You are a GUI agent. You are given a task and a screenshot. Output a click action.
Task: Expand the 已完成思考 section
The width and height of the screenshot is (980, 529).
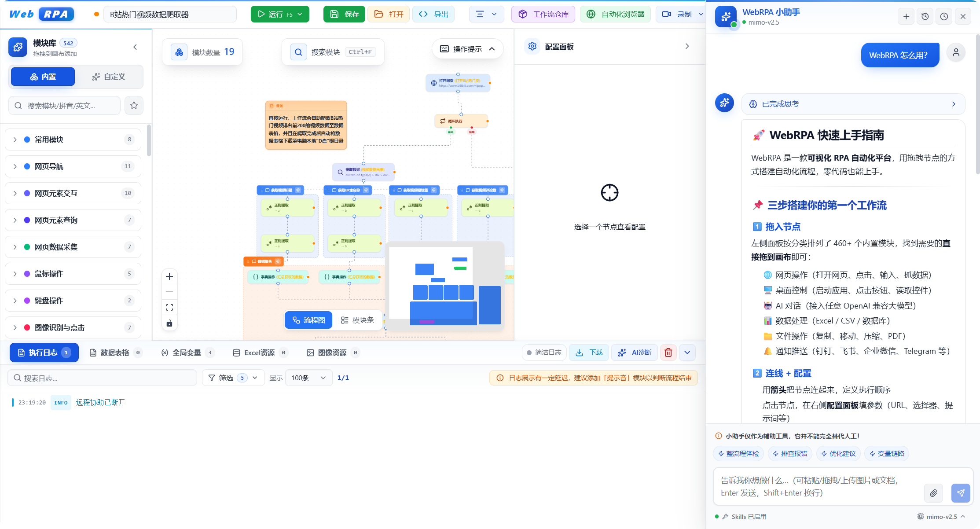point(853,104)
